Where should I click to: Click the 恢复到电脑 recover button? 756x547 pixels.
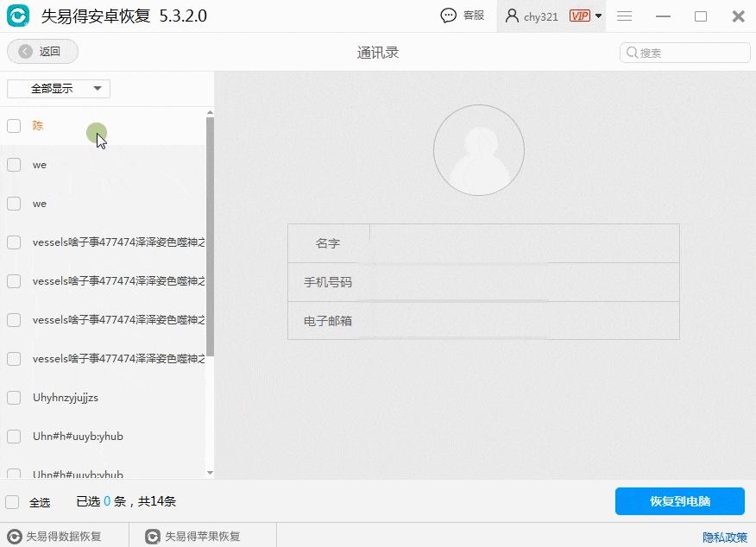coord(679,501)
